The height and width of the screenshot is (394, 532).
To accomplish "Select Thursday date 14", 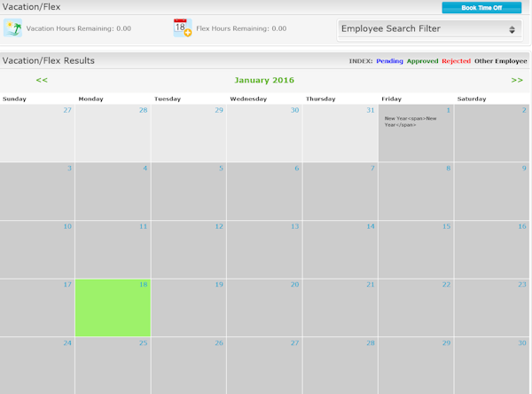I will tap(340, 249).
